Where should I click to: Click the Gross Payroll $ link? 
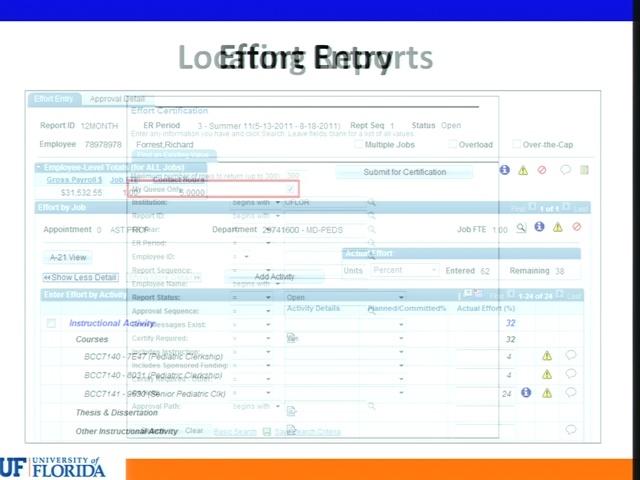74,180
